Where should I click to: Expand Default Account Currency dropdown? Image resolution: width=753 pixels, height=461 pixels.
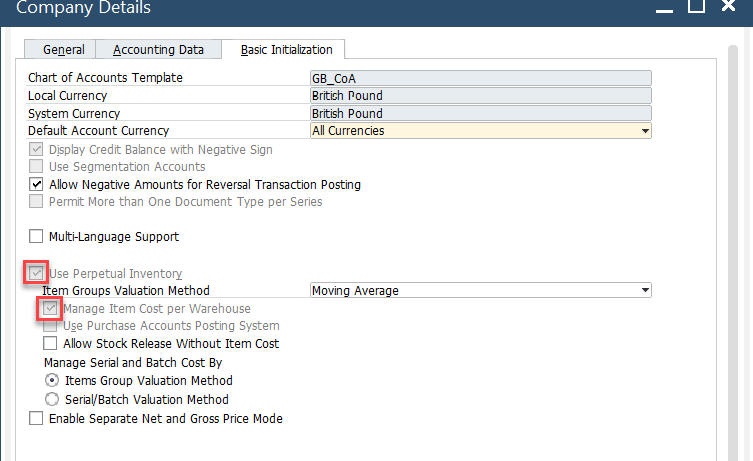(x=645, y=131)
